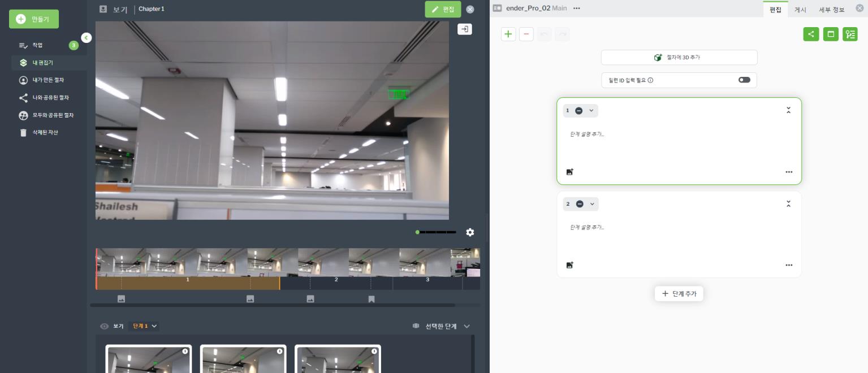The width and height of the screenshot is (868, 373).
Task: Open the ellipsis menu next to ender_Pro_02 Main
Action: coord(577,8)
